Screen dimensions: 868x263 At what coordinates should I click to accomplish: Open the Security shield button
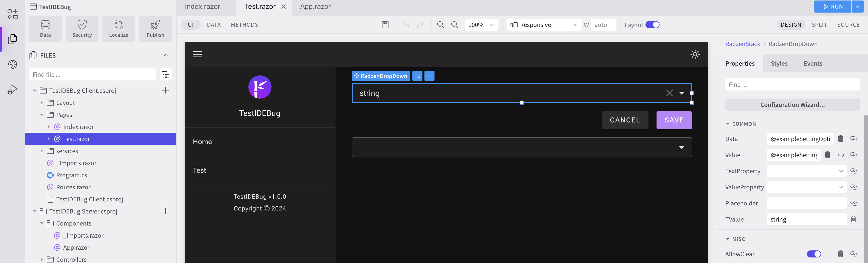click(x=82, y=29)
